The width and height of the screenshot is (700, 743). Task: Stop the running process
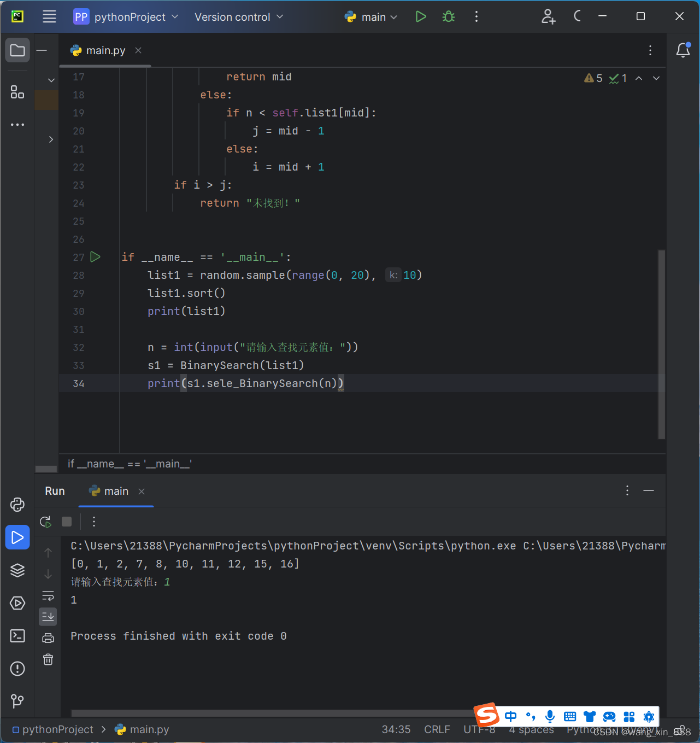pyautogui.click(x=67, y=522)
